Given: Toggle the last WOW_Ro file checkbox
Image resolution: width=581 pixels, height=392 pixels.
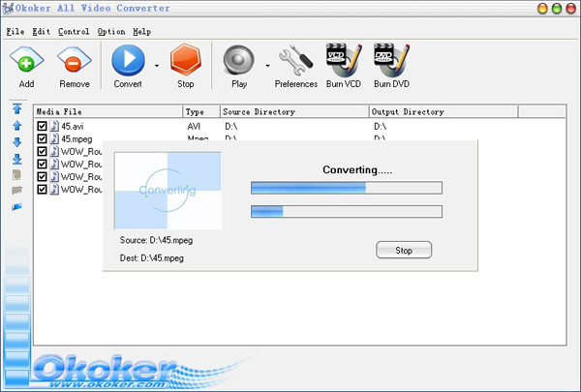Looking at the screenshot, I should (42, 189).
